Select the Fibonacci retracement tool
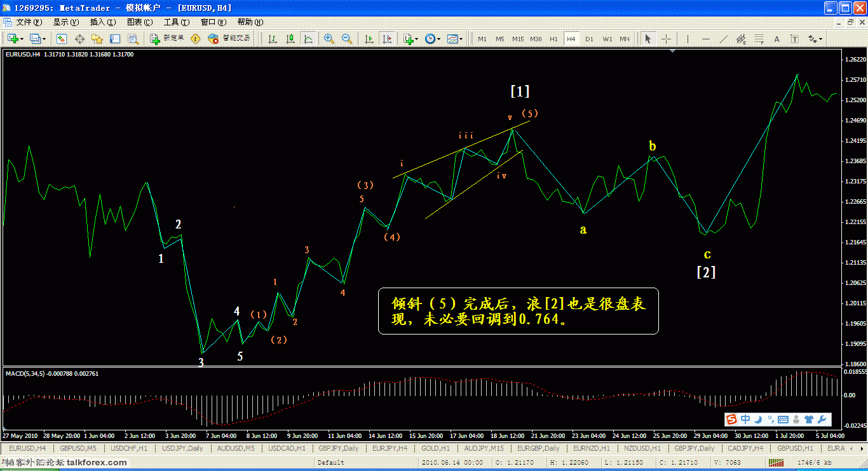868x471 pixels. coord(759,39)
